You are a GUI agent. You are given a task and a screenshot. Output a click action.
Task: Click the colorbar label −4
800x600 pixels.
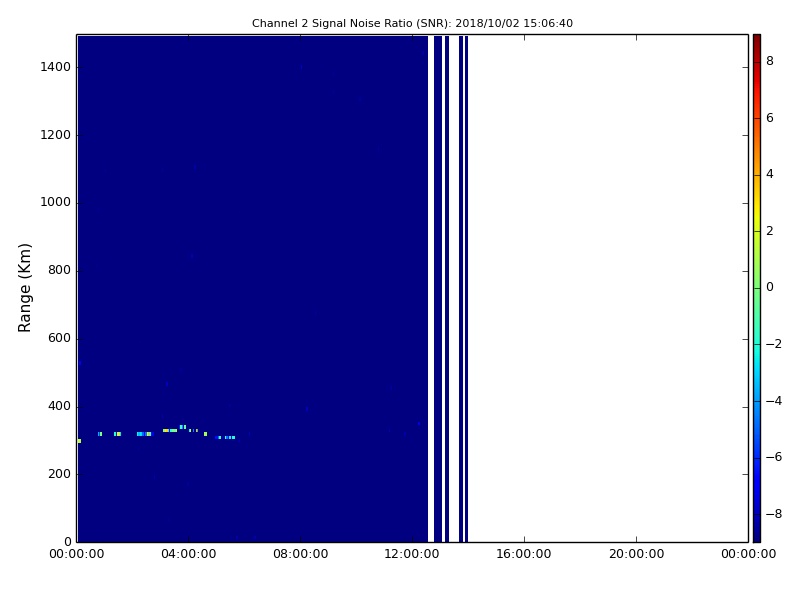(774, 401)
